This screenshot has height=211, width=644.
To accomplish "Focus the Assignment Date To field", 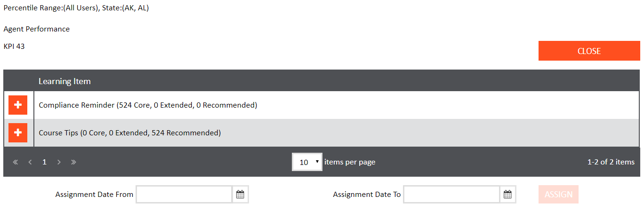I will click(451, 194).
